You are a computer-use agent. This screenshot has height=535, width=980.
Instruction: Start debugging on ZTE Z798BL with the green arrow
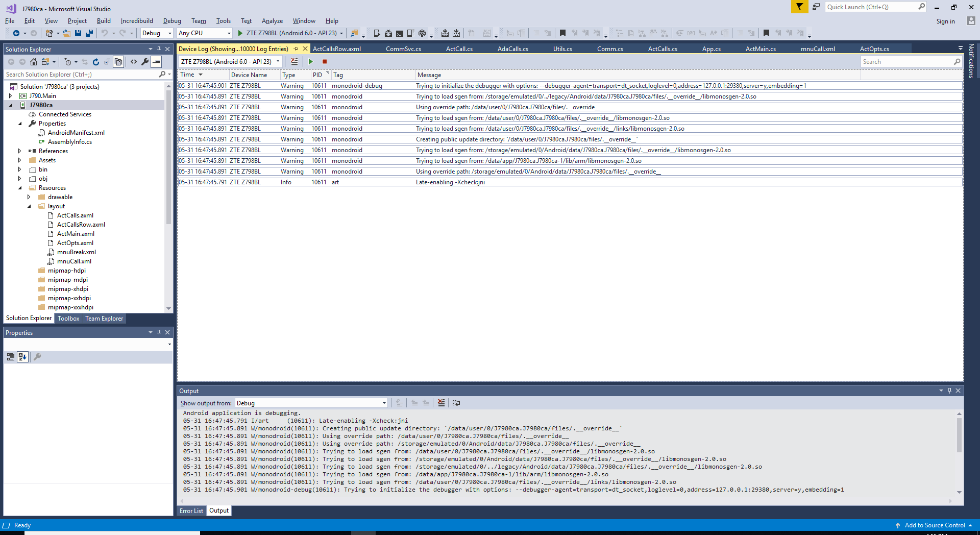pos(240,33)
